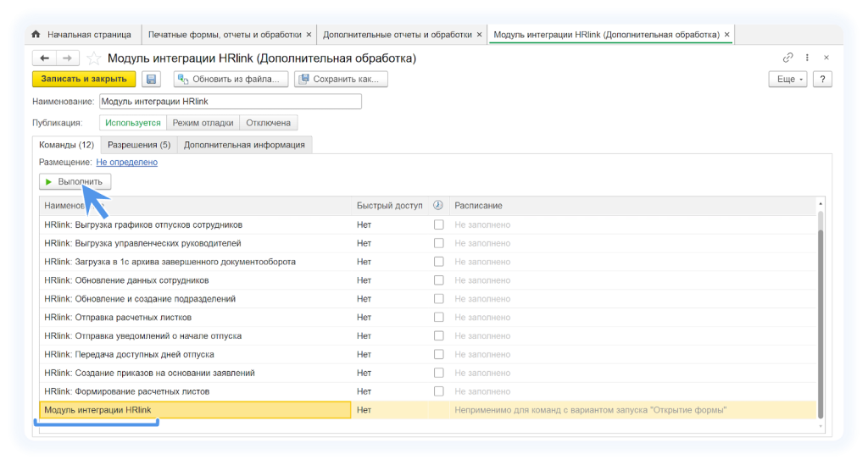Click the clock column header icon

[x=438, y=205]
